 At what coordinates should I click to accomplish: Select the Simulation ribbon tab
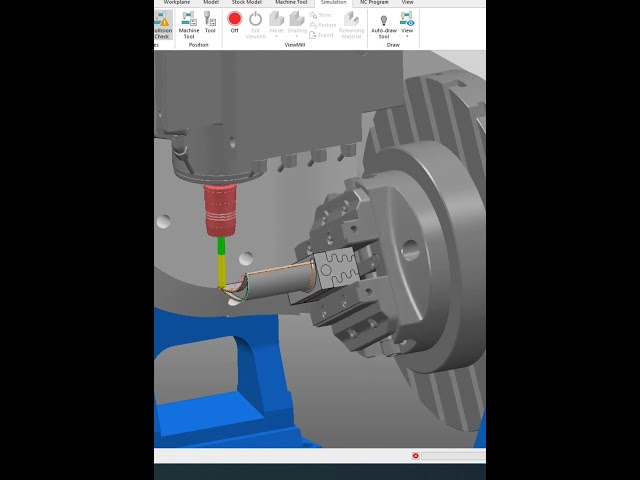(x=333, y=2)
